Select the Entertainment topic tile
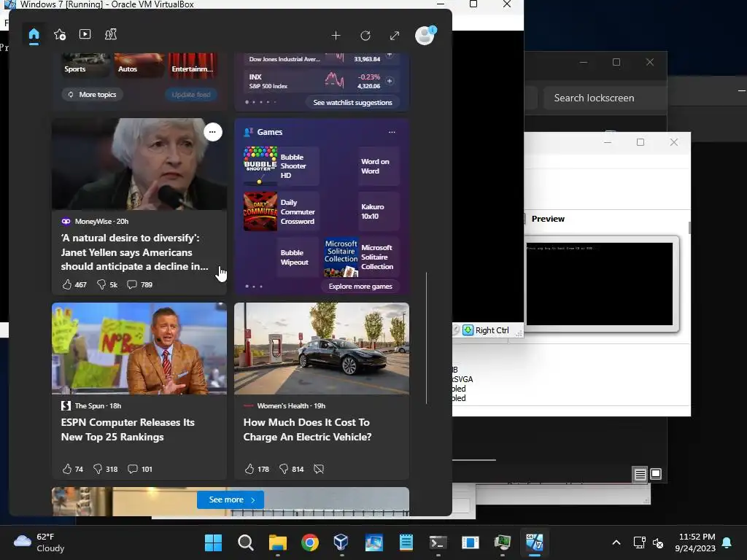 coord(193,65)
